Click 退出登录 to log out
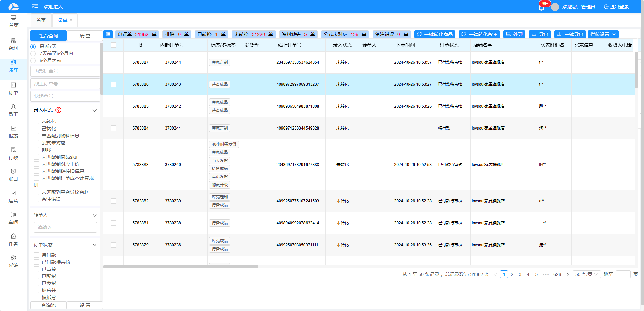Image resolution: width=644 pixels, height=311 pixels. (616, 7)
